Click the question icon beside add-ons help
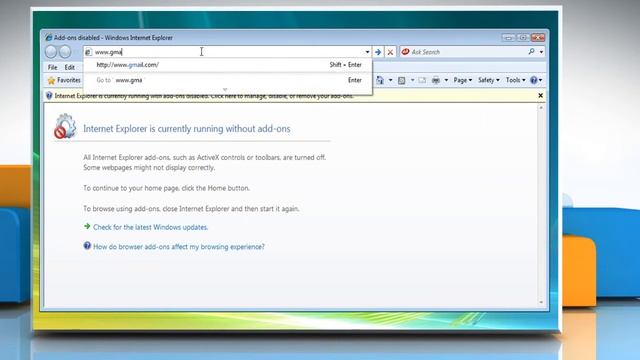 coord(87,246)
